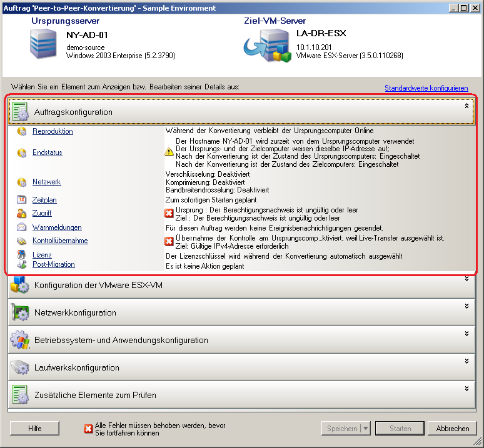Image resolution: width=484 pixels, height=448 pixels.
Task: Open the Kontrollübernahme link
Action: click(60, 241)
